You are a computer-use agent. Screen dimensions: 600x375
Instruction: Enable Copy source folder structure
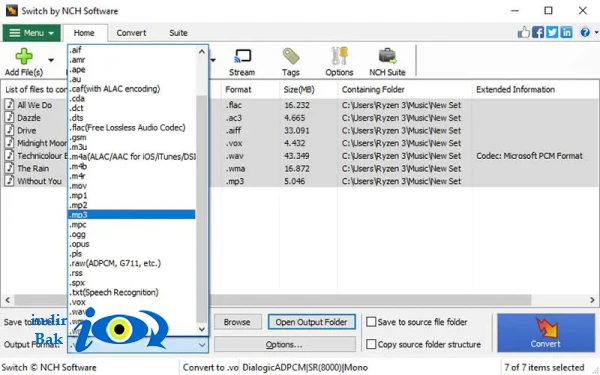[371, 344]
